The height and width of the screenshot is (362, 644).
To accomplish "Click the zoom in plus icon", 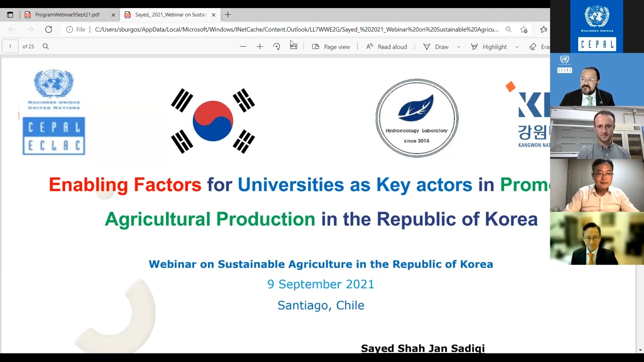I will (260, 47).
